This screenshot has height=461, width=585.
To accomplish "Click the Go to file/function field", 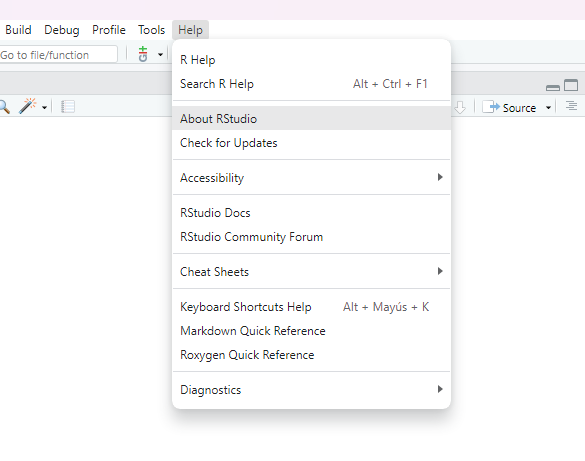I will (58, 55).
